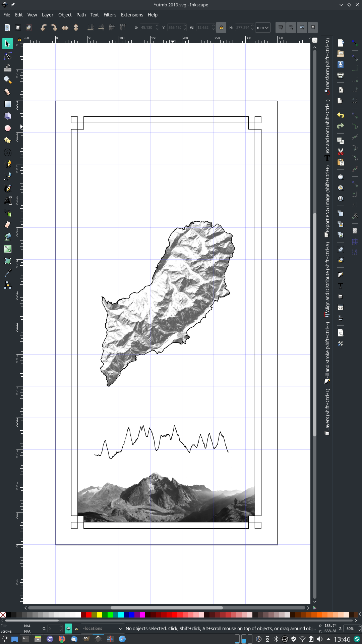This screenshot has width=362, height=644.
Task: Select the 3D Box tool
Action: coord(7,116)
